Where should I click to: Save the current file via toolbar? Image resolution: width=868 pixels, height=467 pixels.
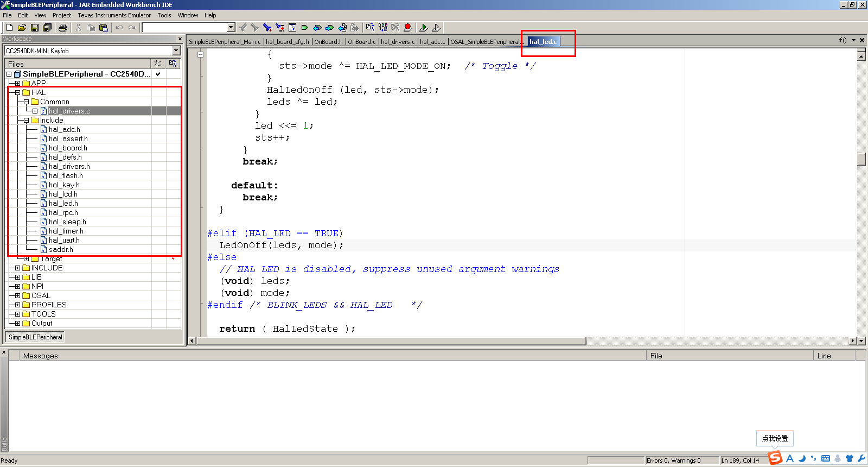34,28
